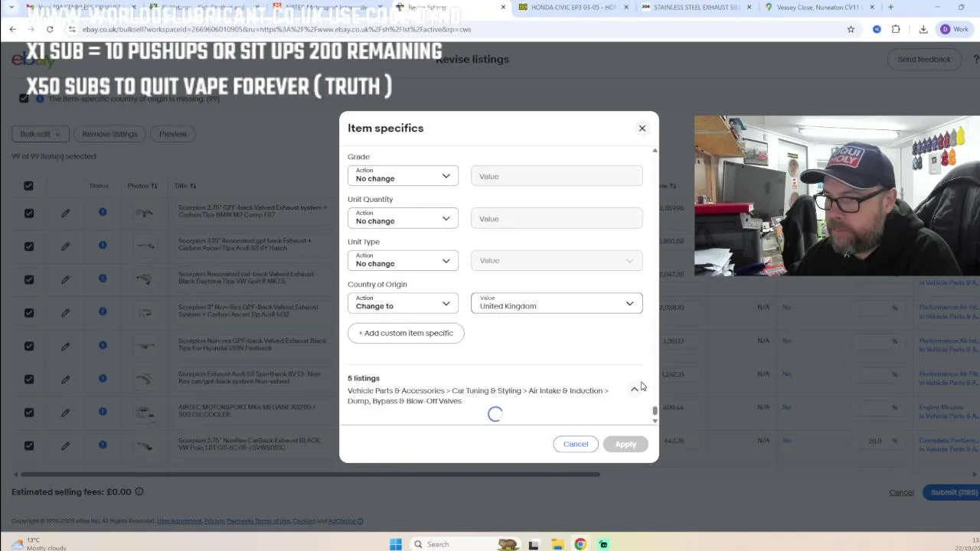Screen dimensions: 980x551
Task: Click the Unit Quantity value input field
Action: tap(557, 219)
